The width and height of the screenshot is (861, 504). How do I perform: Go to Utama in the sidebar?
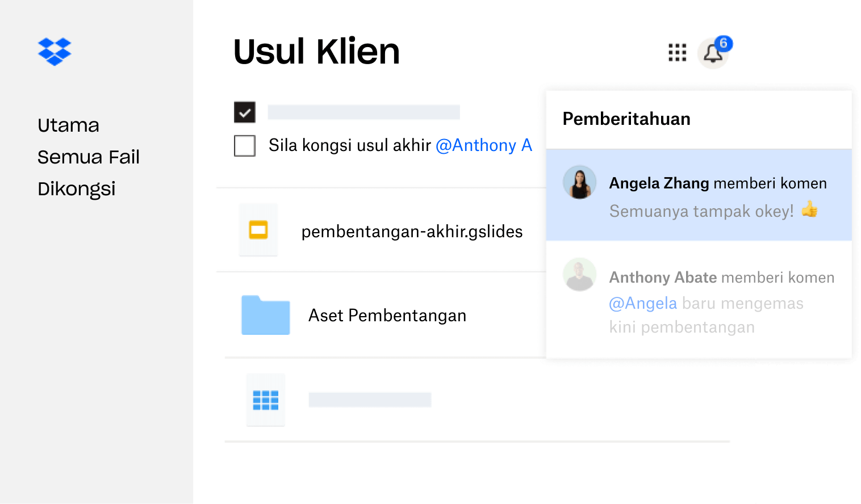[x=69, y=125]
